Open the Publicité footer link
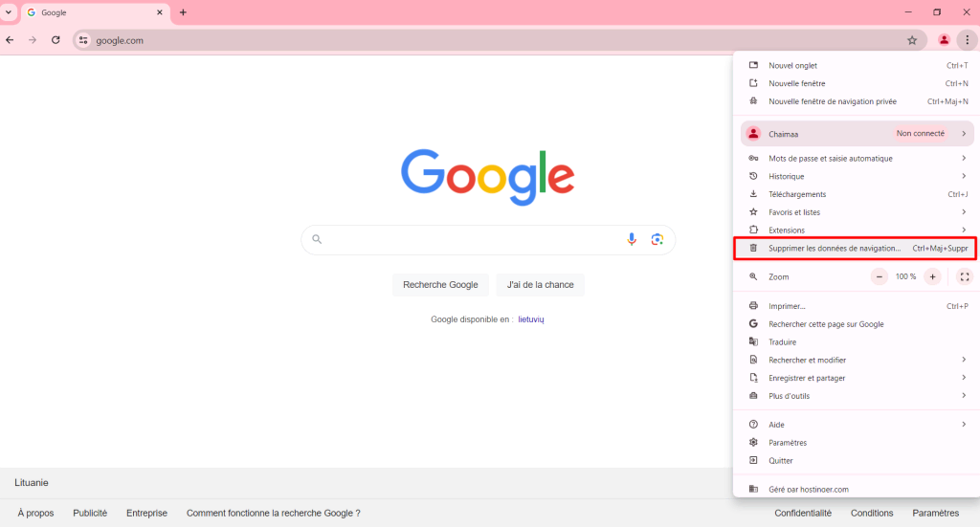 coord(90,514)
